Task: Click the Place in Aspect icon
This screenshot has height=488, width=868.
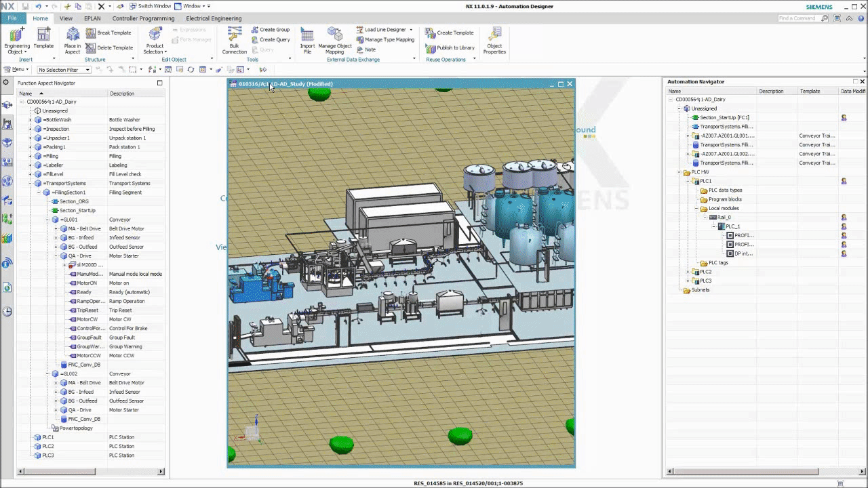Action: [73, 35]
